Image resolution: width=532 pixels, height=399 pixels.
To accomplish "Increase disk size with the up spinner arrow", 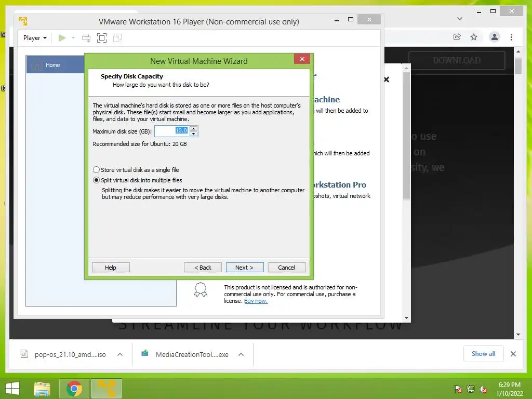I will pyautogui.click(x=193, y=129).
